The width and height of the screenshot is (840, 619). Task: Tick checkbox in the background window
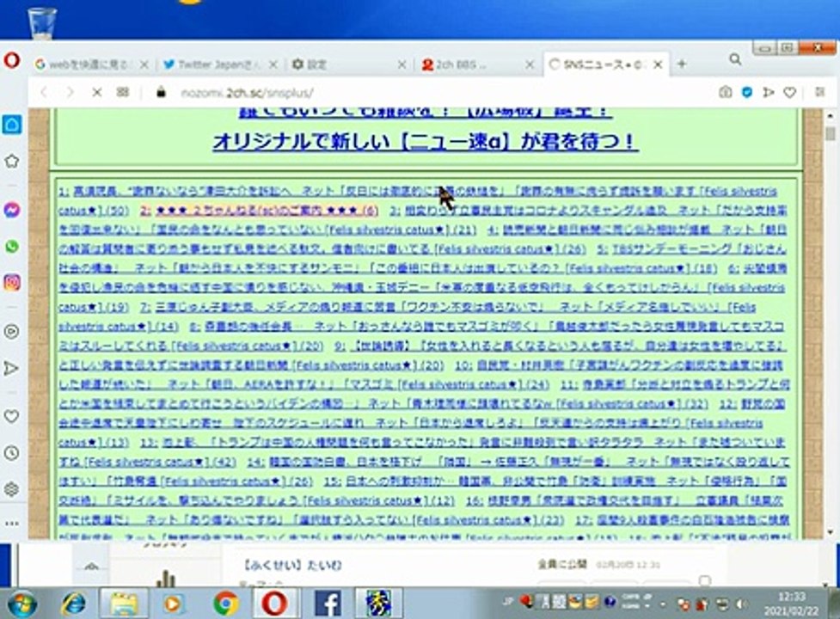[705, 581]
